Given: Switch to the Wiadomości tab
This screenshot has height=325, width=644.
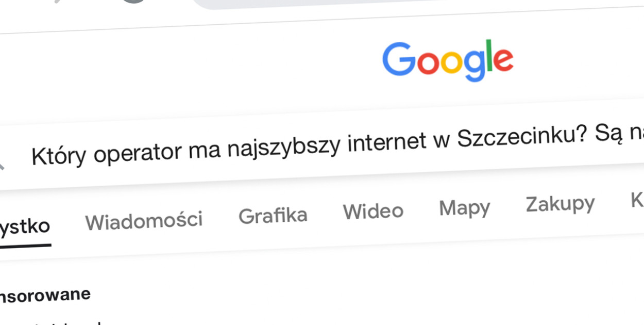Looking at the screenshot, I should 144,219.
